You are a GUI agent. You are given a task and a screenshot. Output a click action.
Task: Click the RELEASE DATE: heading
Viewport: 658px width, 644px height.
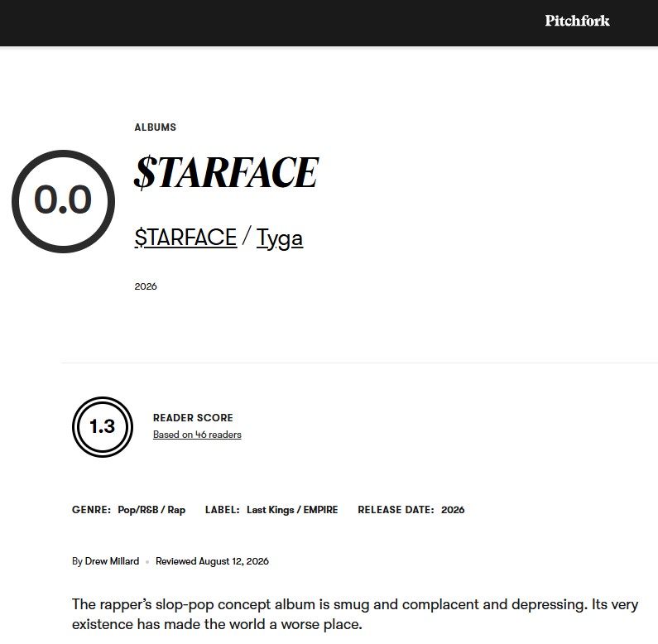(396, 510)
